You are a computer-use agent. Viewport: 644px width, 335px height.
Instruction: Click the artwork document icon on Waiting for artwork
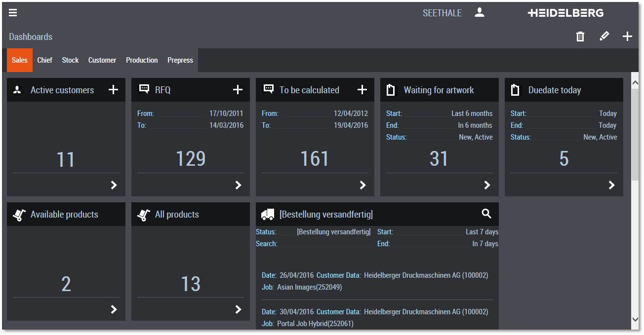pyautogui.click(x=390, y=89)
